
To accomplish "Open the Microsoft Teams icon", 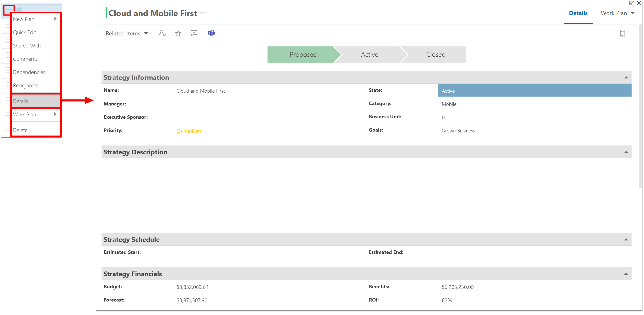I will click(211, 33).
